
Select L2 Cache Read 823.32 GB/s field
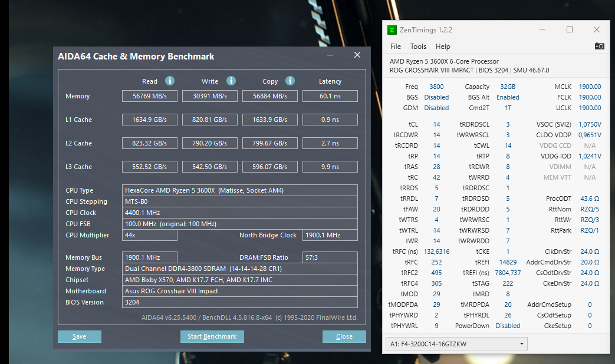[x=149, y=143]
